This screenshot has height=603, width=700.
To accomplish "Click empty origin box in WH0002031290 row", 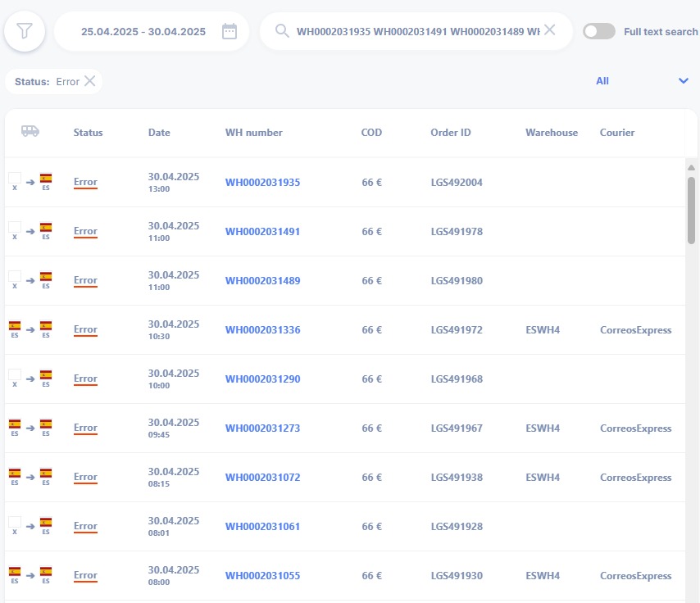I will coord(15,375).
